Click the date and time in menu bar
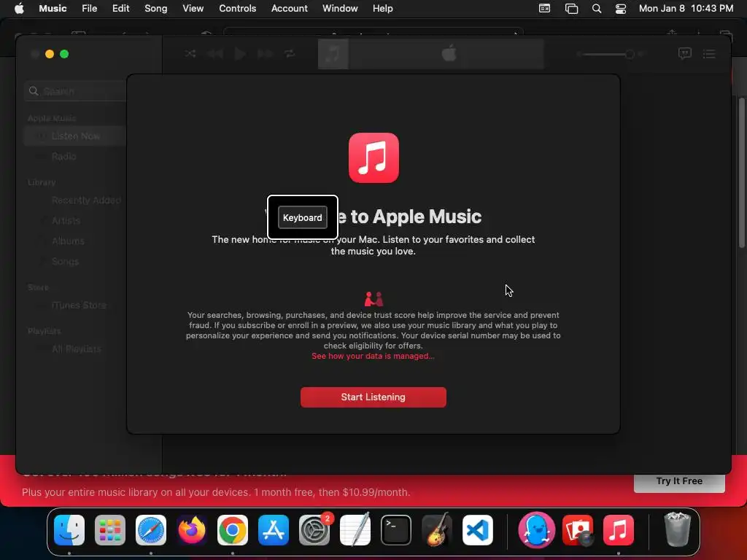The width and height of the screenshot is (747, 560). click(686, 8)
